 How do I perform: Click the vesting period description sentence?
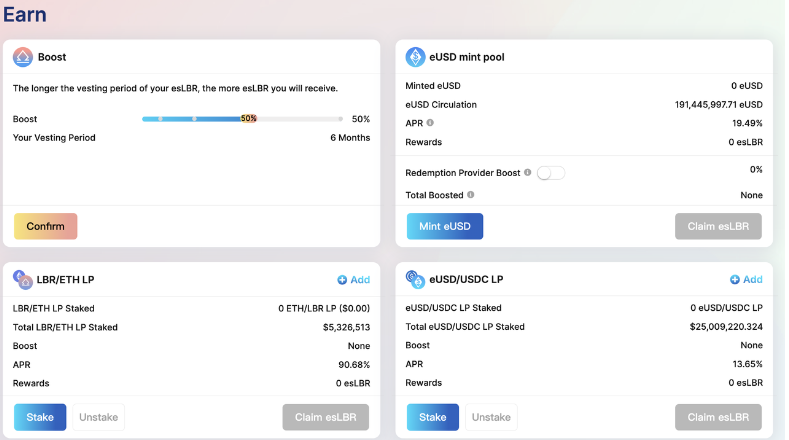pyautogui.click(x=175, y=88)
